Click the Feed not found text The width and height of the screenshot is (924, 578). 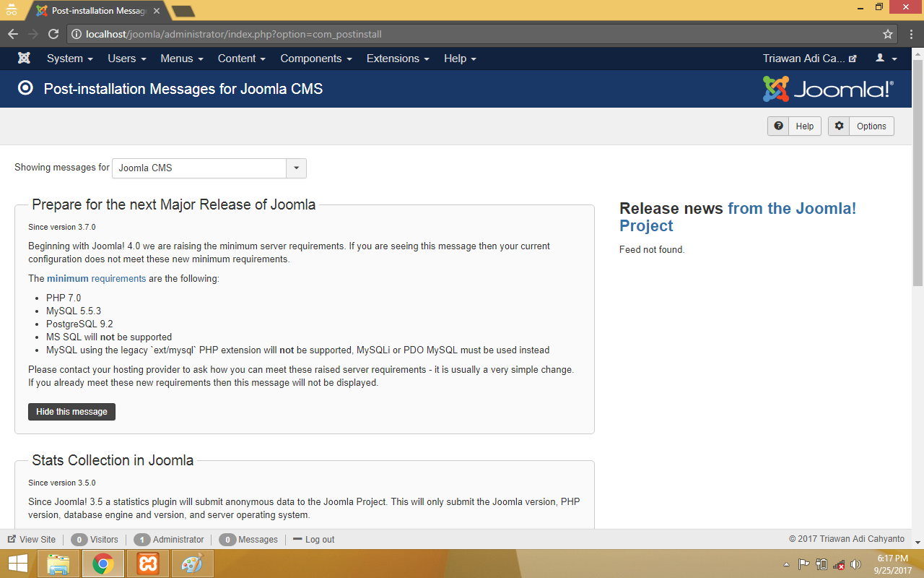(x=652, y=250)
